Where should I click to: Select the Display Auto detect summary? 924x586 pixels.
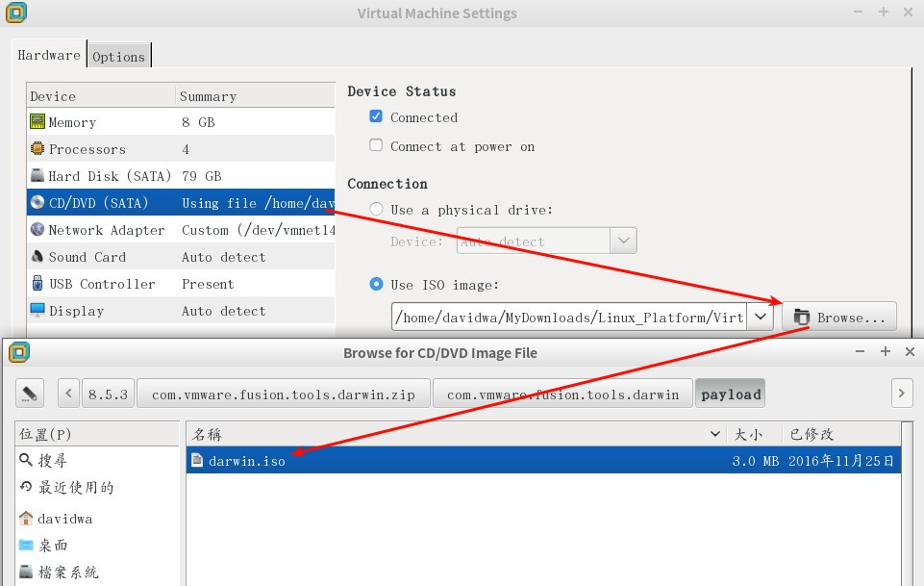(223, 311)
